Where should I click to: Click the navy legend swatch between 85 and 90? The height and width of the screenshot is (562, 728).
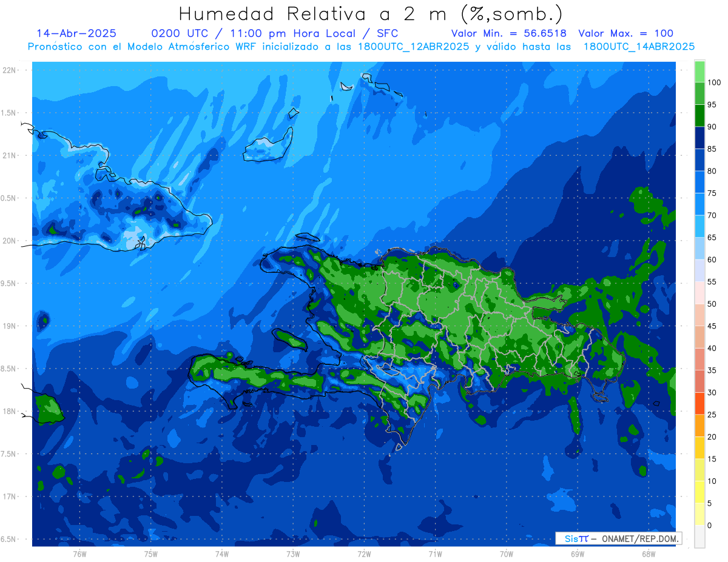click(699, 138)
